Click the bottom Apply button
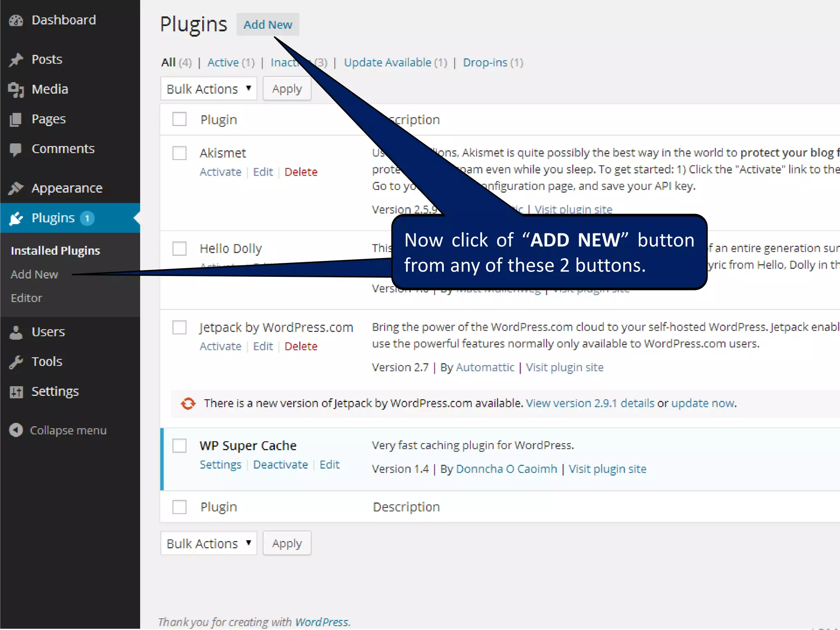Viewport: 840px width, 630px height. (x=287, y=543)
